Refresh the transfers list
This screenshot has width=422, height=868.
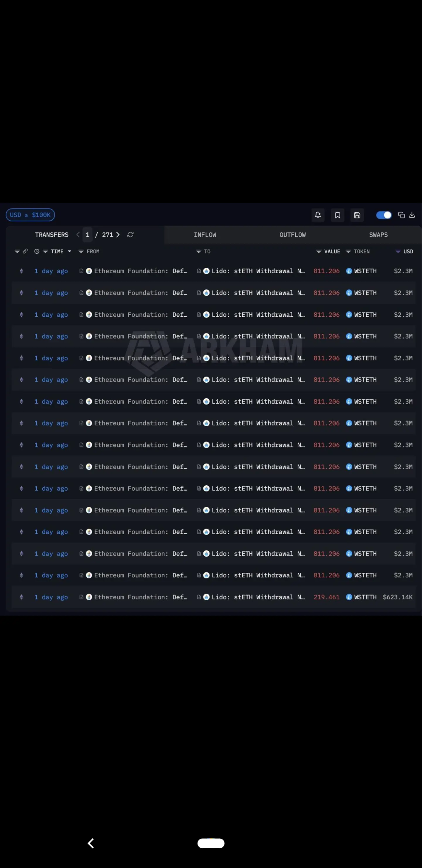click(130, 235)
